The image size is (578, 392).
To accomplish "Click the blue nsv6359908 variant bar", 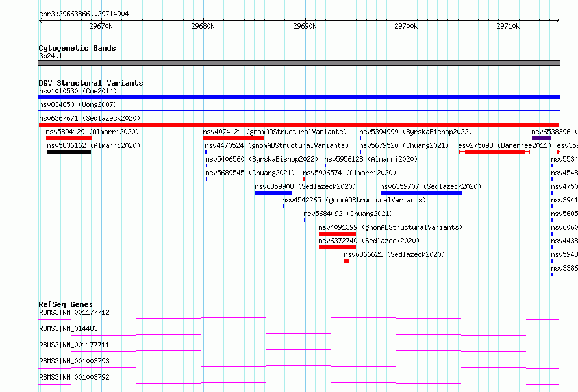I will 273,193.
